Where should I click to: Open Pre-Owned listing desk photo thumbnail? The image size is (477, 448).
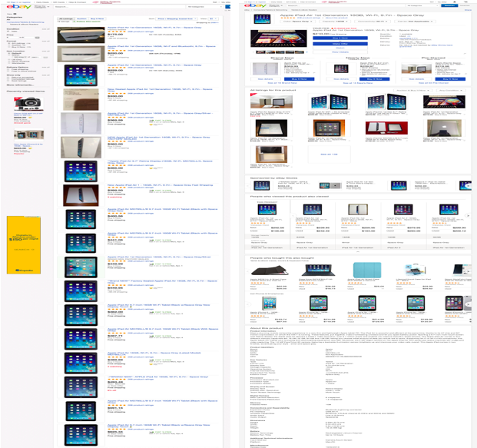[416, 69]
